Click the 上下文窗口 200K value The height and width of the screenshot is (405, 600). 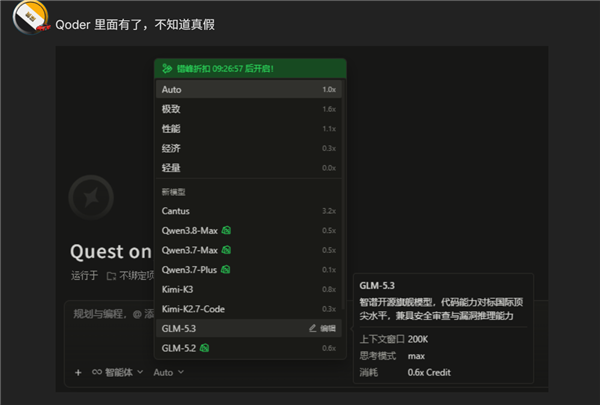pyautogui.click(x=418, y=339)
